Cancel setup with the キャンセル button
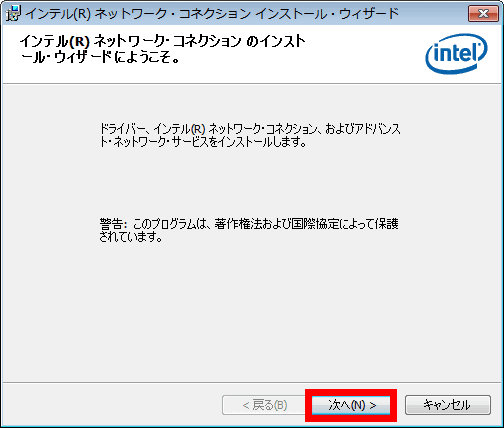The width and height of the screenshot is (504, 428). coord(448,405)
